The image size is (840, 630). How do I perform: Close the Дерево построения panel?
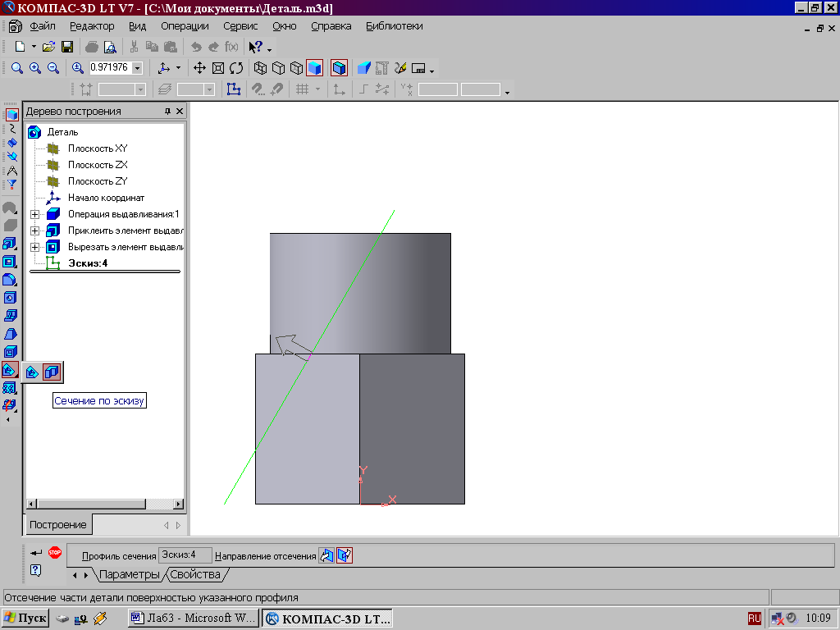[180, 111]
